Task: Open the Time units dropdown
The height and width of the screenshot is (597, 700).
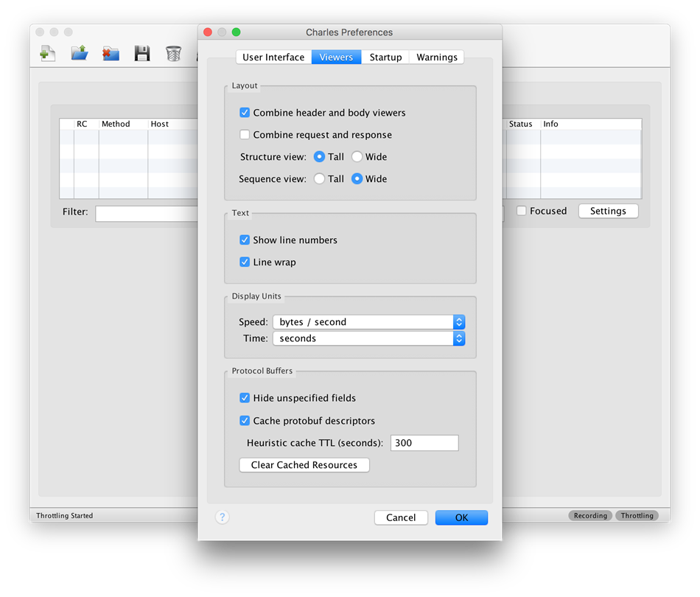Action: [x=369, y=338]
